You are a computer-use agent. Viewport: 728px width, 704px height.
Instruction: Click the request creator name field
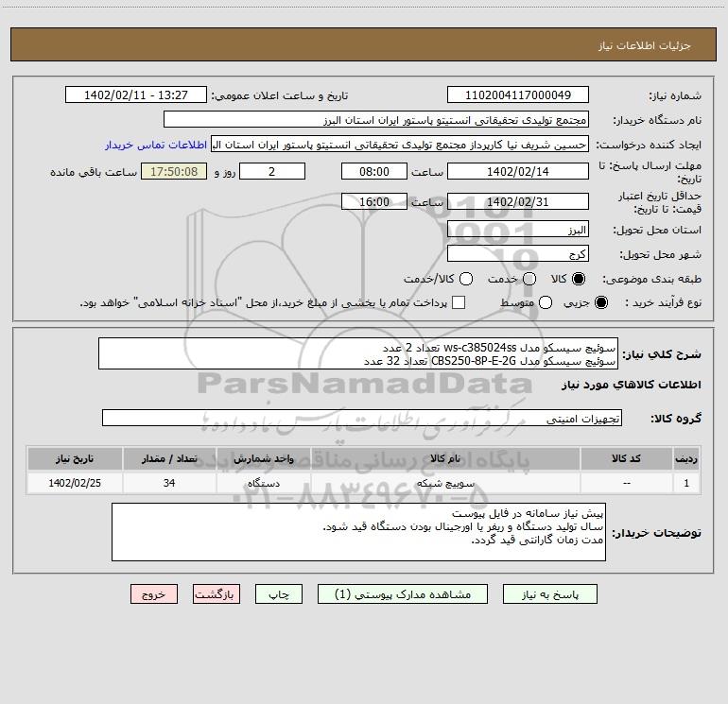[x=400, y=144]
